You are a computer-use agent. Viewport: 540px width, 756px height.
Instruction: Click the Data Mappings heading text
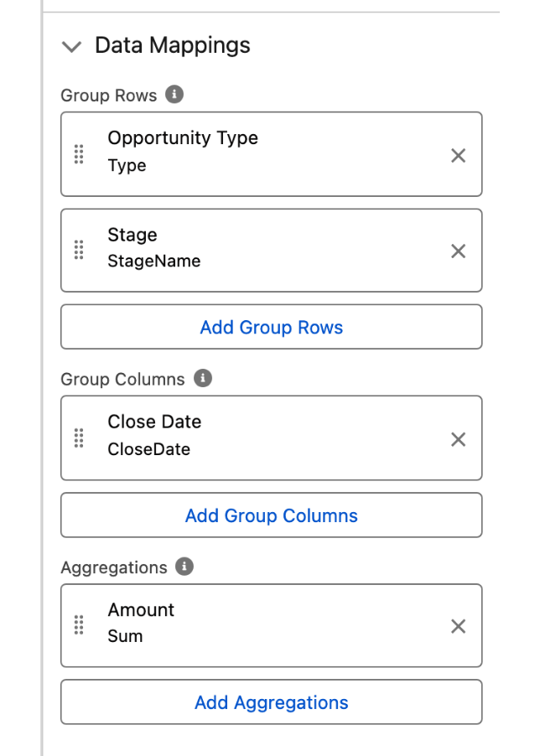[x=173, y=46]
